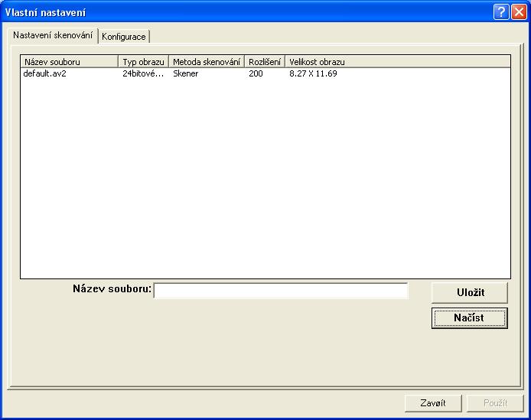This screenshot has width=531, height=420.
Task: Sort by Typ obrazu column header
Action: tap(144, 62)
